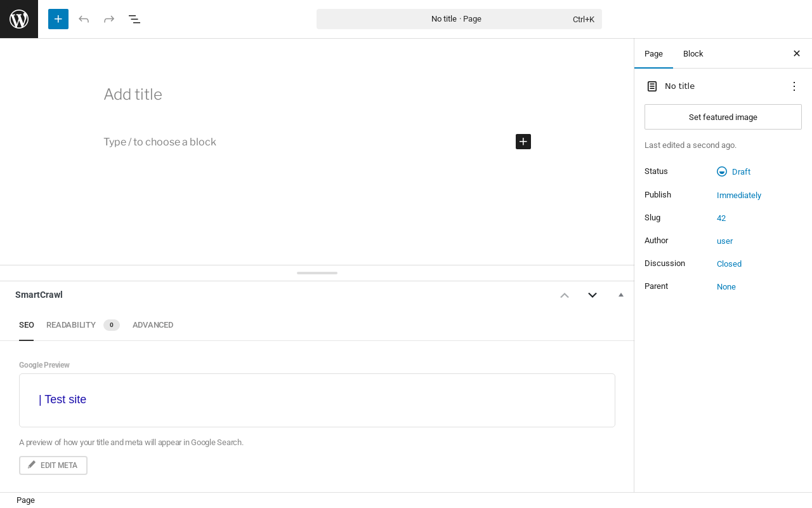Collapse the SmartCrawl panel with the triangle toggle
The width and height of the screenshot is (812, 508).
(x=621, y=295)
